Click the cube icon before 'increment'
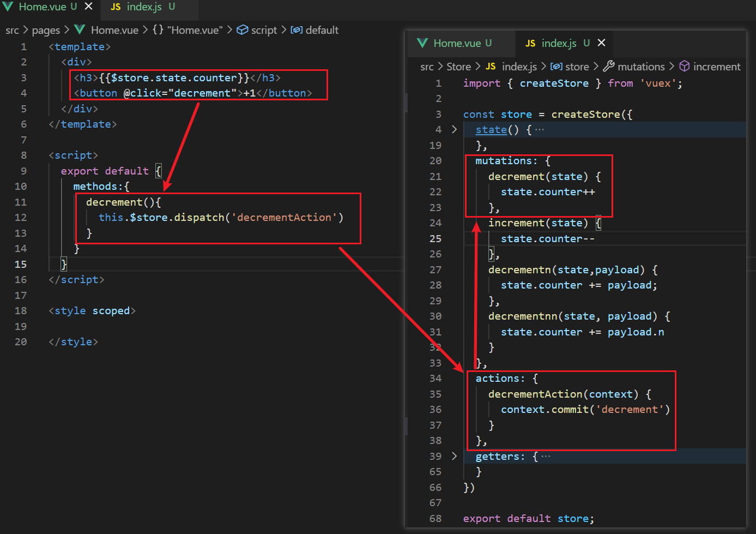 (685, 66)
